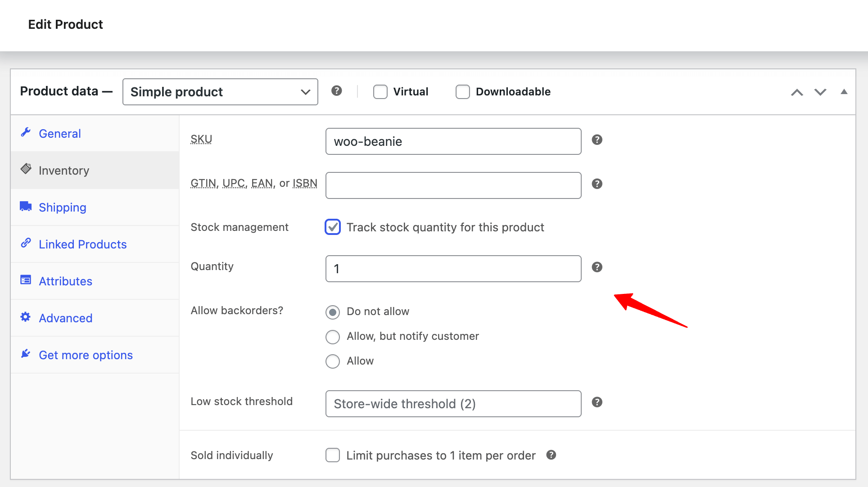Click the Sold individually label
This screenshot has width=868, height=487.
232,455
